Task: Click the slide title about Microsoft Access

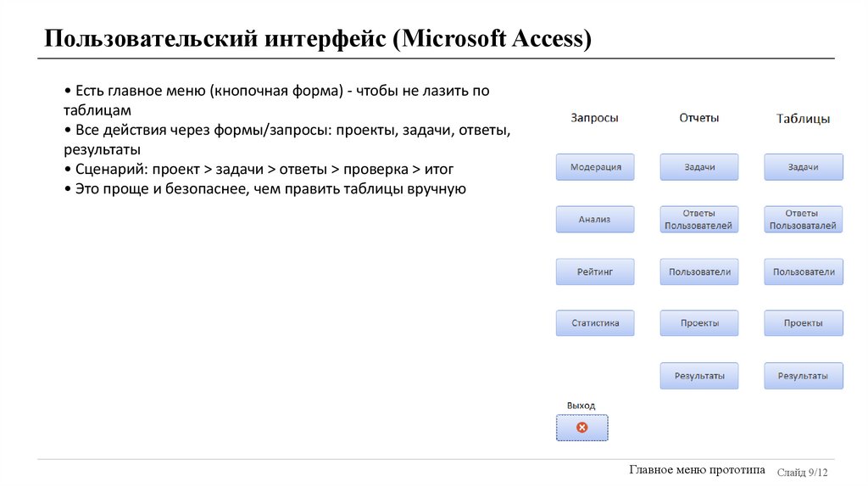Action: [318, 40]
